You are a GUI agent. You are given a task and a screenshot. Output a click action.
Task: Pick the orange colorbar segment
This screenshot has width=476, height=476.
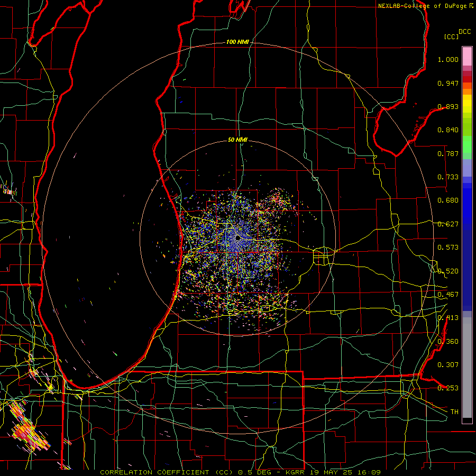tap(467, 91)
